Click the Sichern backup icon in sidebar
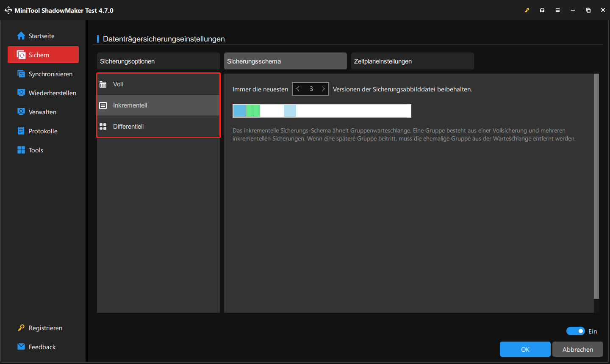This screenshot has width=610, height=364. [21, 55]
